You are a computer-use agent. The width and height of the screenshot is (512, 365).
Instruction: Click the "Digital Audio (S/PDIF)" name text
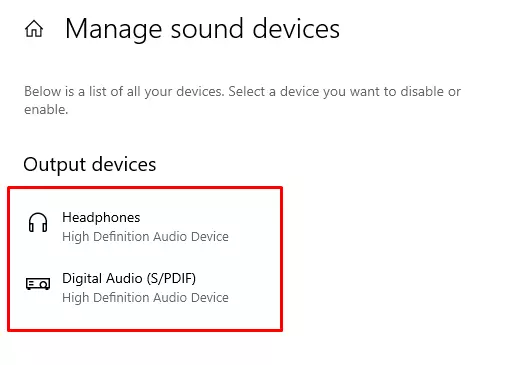pyautogui.click(x=129, y=279)
